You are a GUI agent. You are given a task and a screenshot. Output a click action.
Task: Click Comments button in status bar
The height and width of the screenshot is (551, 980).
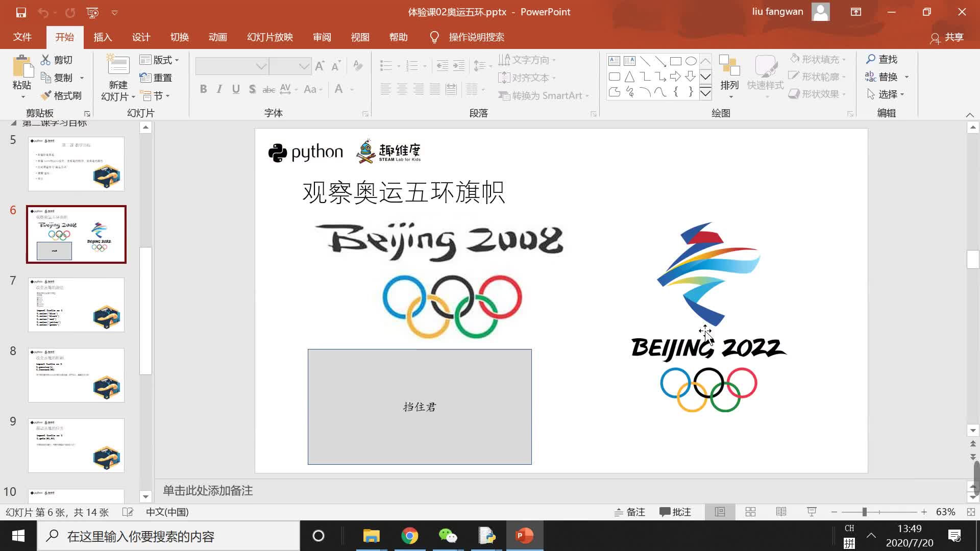675,512
